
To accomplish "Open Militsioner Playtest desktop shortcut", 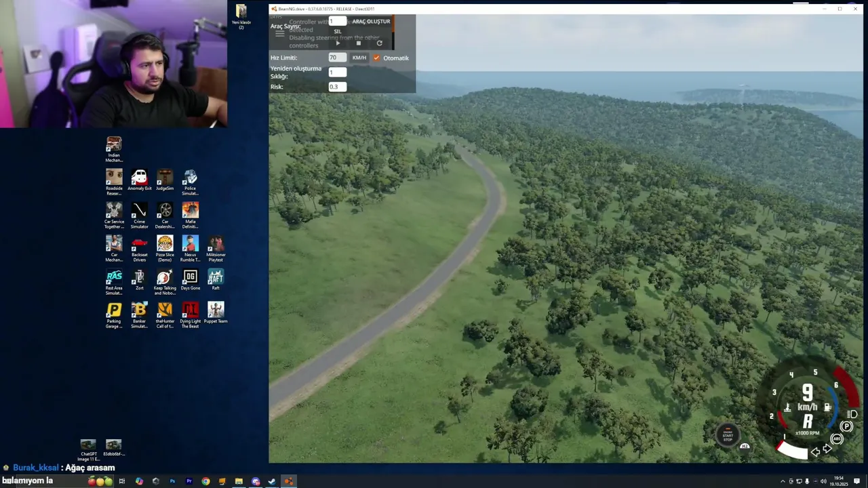I will click(x=216, y=249).
